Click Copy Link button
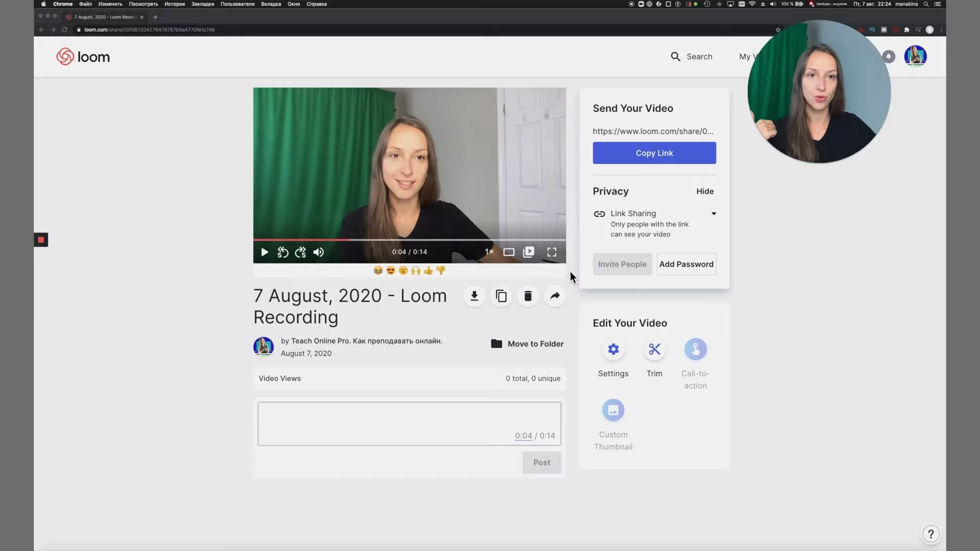Image resolution: width=980 pixels, height=551 pixels. point(654,153)
